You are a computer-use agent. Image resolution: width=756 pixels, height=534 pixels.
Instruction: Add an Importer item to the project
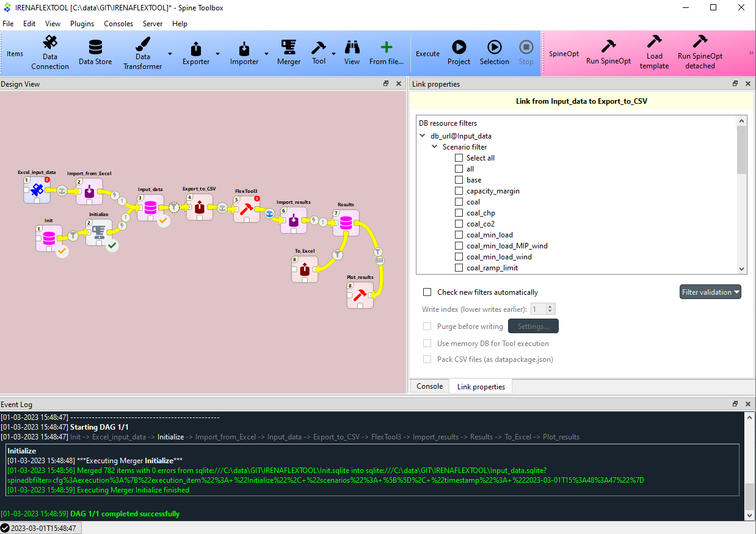pos(244,53)
